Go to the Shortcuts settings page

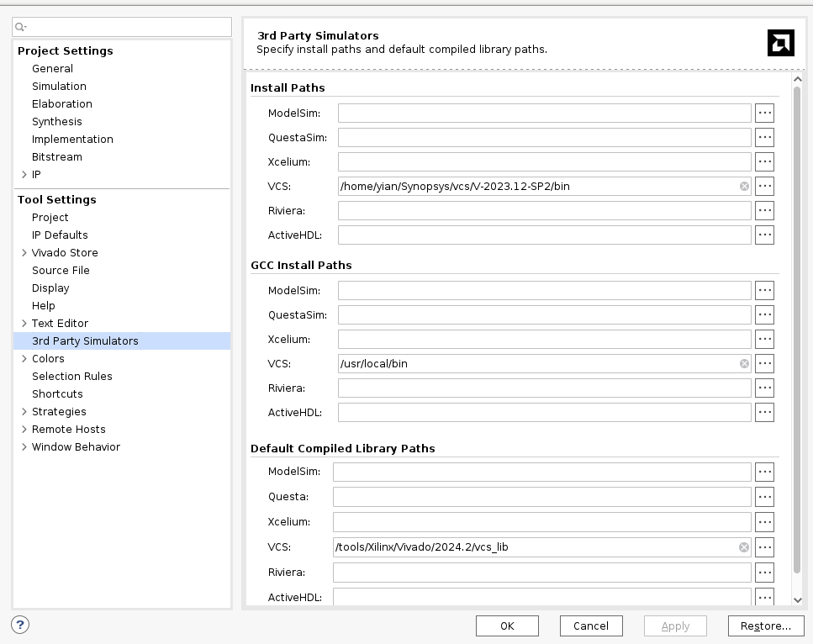click(57, 393)
